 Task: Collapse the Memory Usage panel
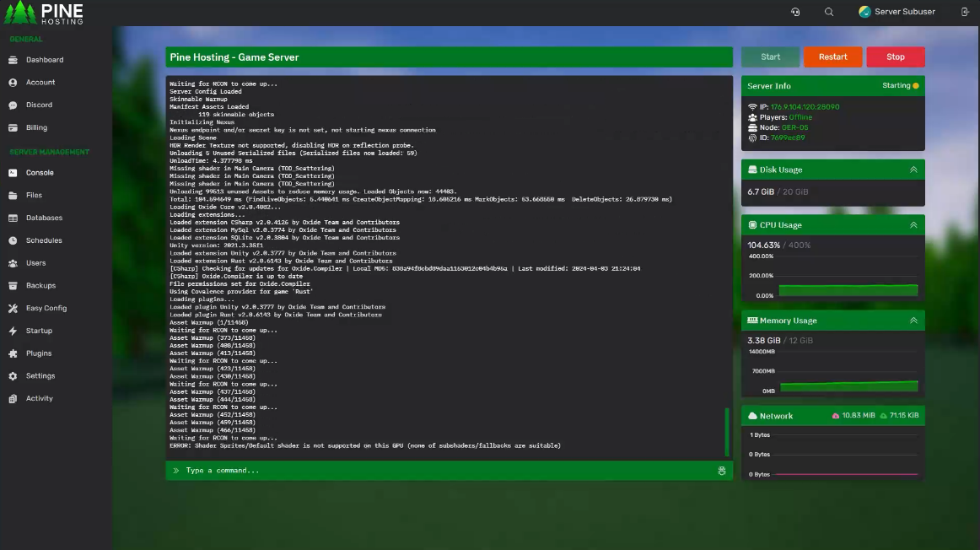[913, 320]
